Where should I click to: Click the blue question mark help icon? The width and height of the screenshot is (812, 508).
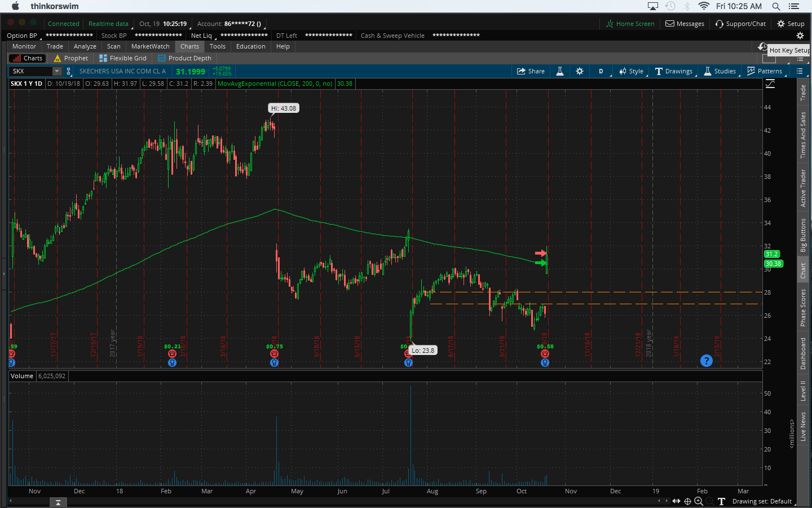pos(706,361)
